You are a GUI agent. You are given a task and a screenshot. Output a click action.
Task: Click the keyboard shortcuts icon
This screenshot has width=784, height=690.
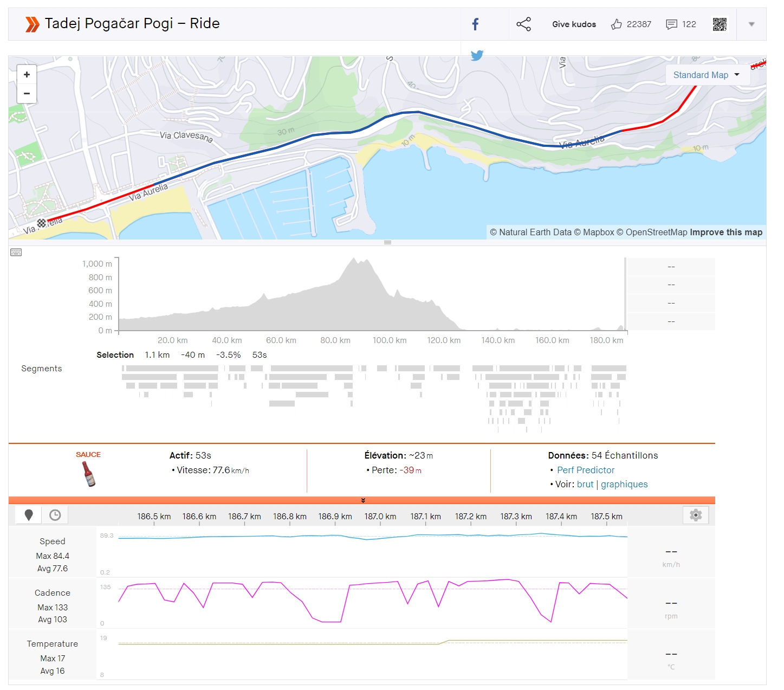click(x=16, y=252)
